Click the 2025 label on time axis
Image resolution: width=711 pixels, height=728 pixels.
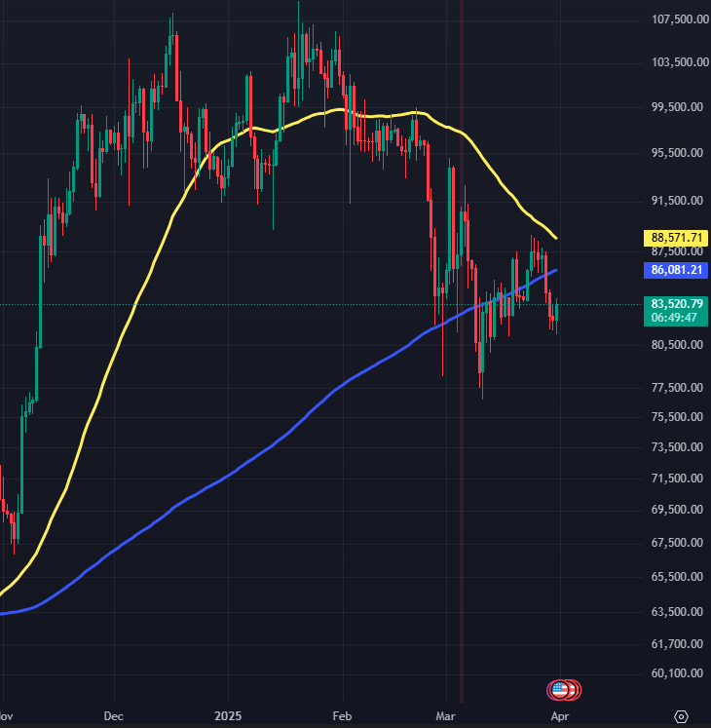(228, 716)
